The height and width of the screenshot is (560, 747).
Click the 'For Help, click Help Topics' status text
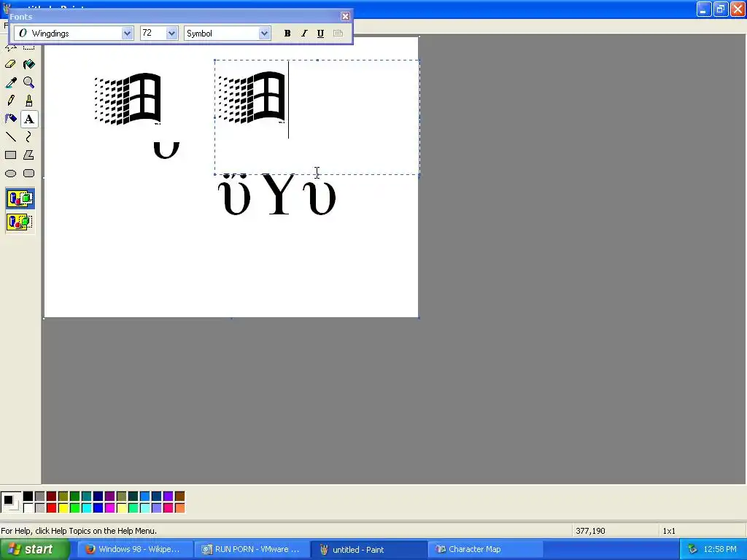point(79,531)
